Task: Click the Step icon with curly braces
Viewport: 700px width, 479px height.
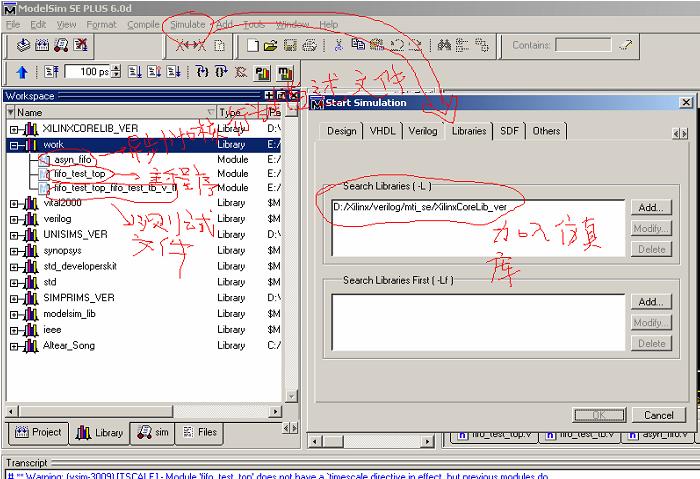Action: coord(202,72)
